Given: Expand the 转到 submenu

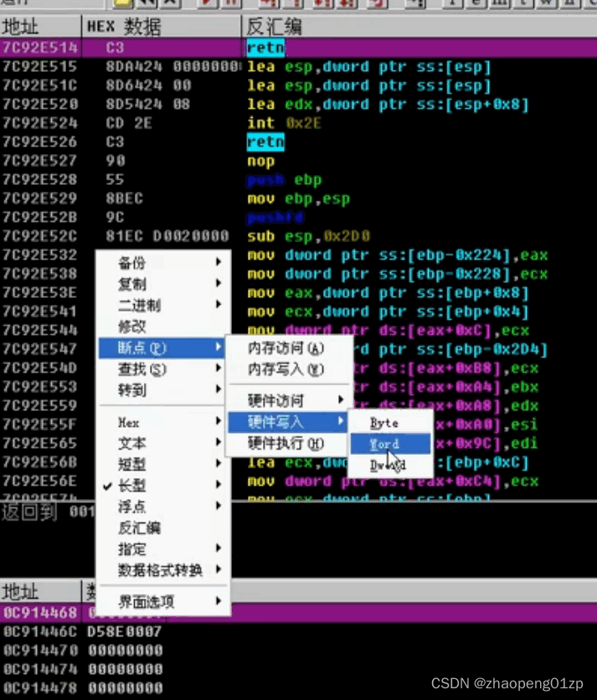Looking at the screenshot, I should tap(163, 390).
